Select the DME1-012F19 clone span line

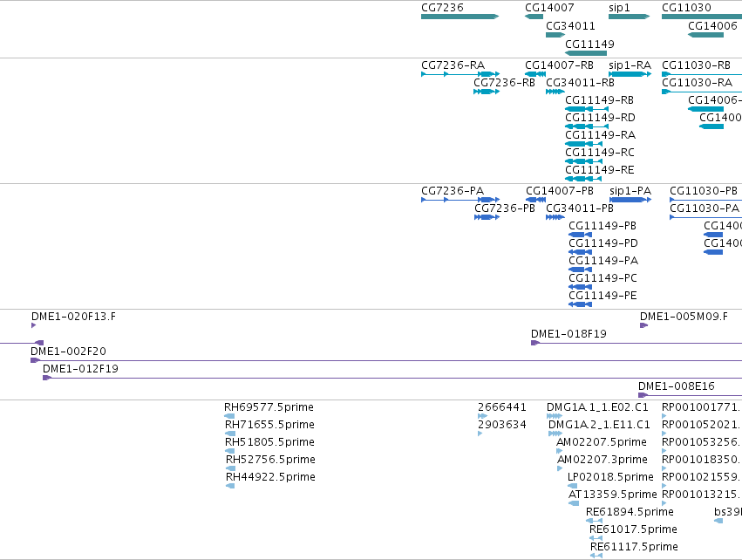pyautogui.click(x=392, y=378)
